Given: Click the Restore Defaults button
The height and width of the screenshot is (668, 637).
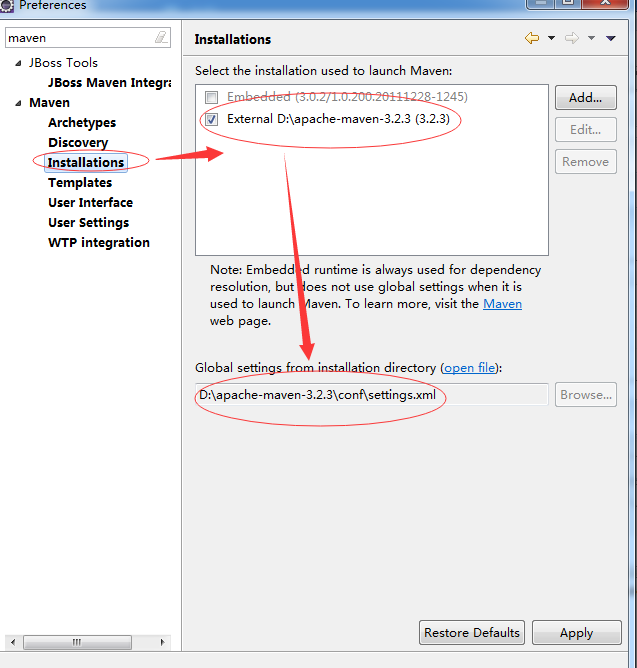Looking at the screenshot, I should point(472,633).
